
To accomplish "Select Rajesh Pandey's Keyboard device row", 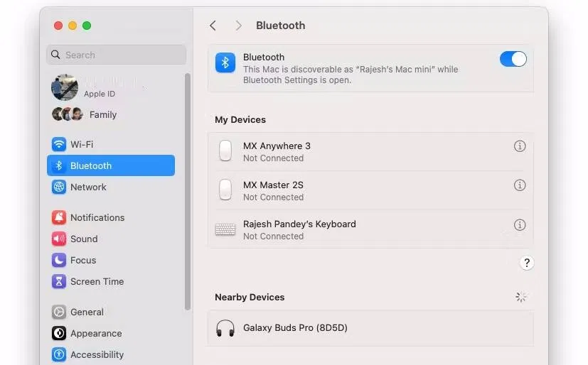I will 370,229.
